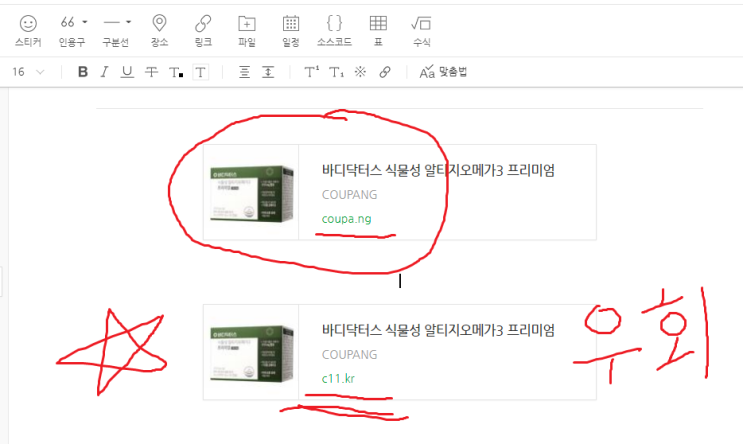The height and width of the screenshot is (444, 743).
Task: Insert source code via 소스코드 icon
Action: coord(334,31)
